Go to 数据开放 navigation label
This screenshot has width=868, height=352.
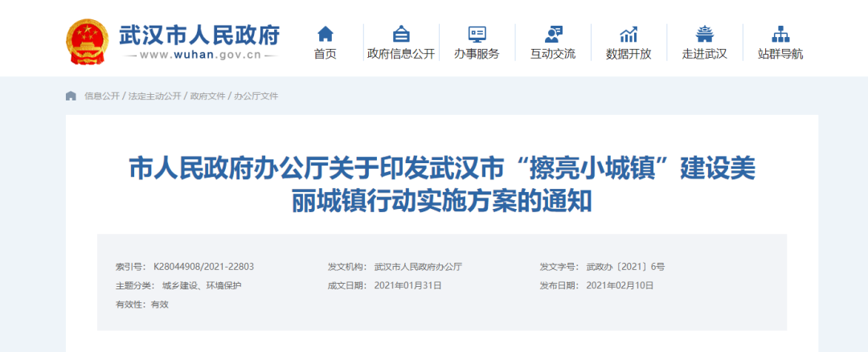628,54
